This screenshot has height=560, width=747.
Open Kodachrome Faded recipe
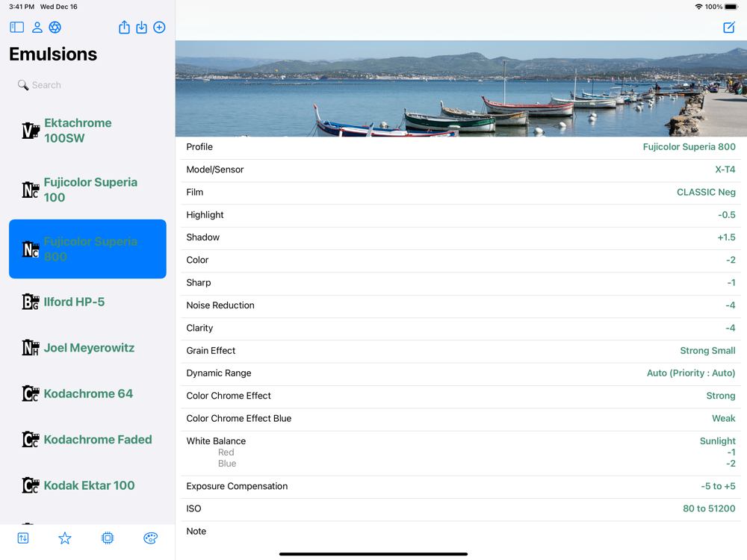click(87, 439)
